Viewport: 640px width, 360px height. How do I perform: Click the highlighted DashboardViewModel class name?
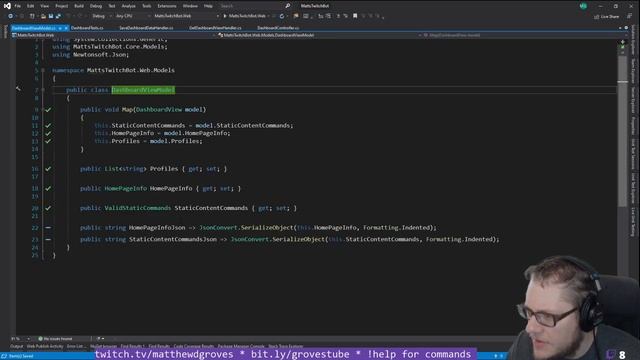[x=143, y=90]
